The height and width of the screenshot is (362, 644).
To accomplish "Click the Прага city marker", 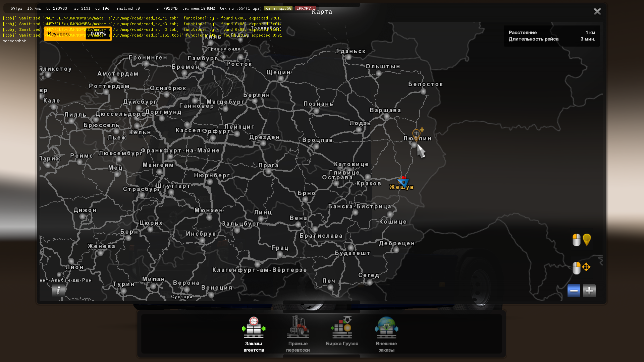I will pyautogui.click(x=268, y=172).
